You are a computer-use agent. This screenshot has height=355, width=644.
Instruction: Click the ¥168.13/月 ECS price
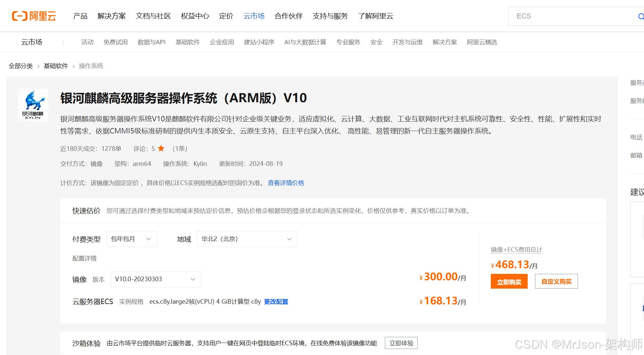pos(443,301)
